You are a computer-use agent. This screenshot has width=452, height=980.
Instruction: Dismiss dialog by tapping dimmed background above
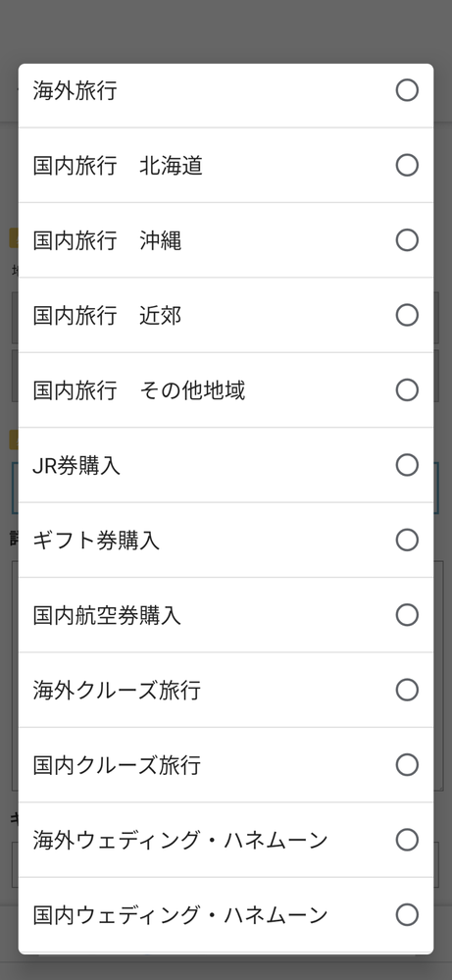226,31
